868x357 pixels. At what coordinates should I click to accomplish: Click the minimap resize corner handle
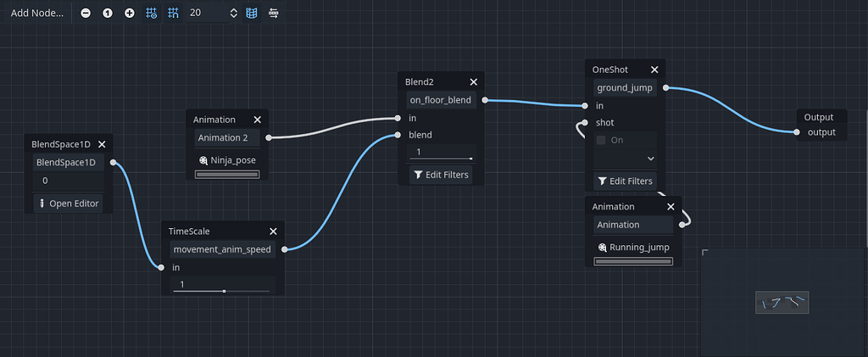click(705, 253)
